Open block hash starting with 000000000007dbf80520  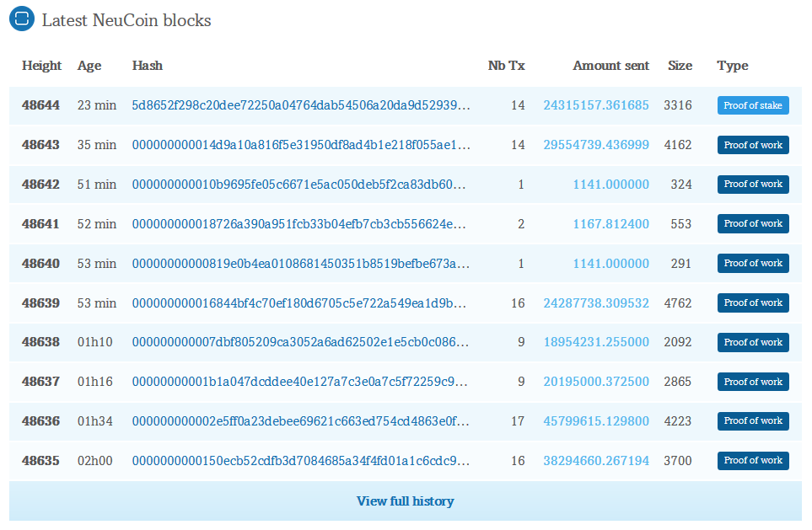(x=300, y=342)
